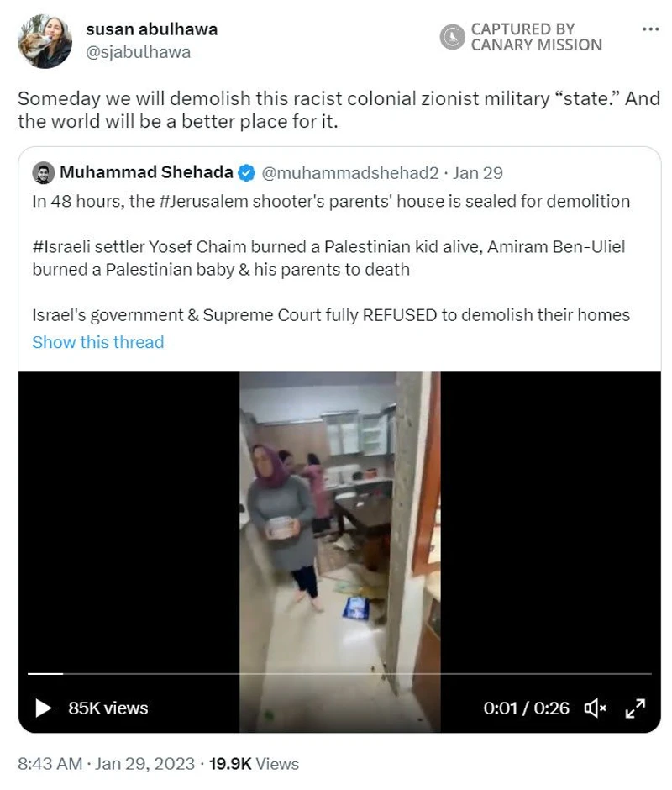This screenshot has width=672, height=790.
Task: Open Muhammad Shehada's small avatar
Action: pyautogui.click(x=44, y=173)
